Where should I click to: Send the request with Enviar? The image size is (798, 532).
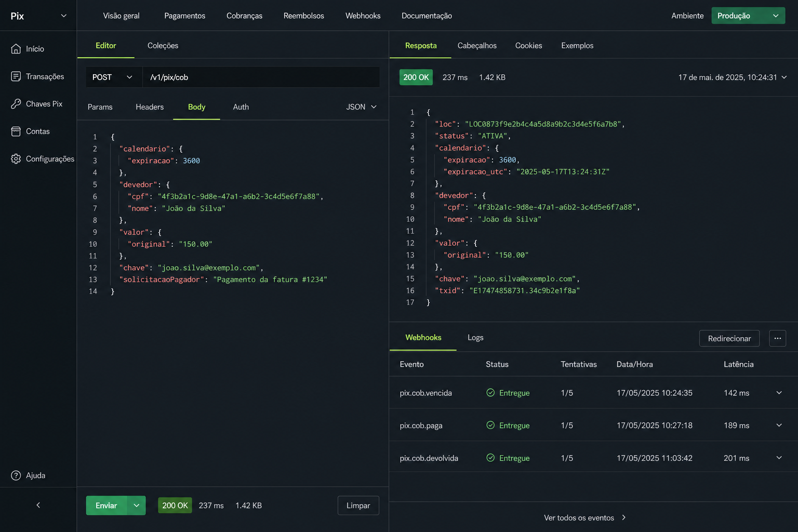click(x=107, y=506)
